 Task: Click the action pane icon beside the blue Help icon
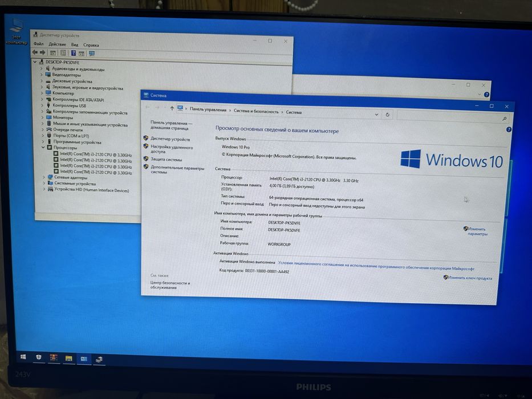82,53
